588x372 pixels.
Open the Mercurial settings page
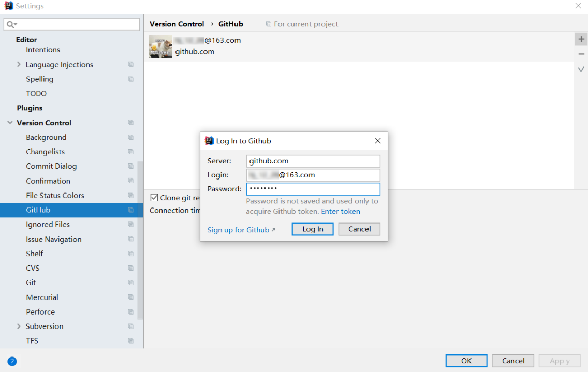[x=42, y=297]
